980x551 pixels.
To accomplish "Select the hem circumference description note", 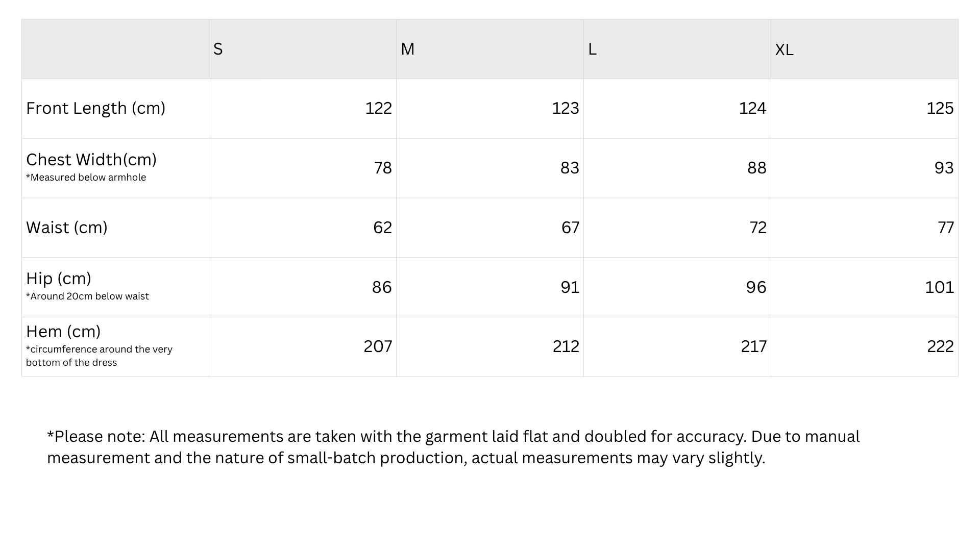I will (99, 356).
